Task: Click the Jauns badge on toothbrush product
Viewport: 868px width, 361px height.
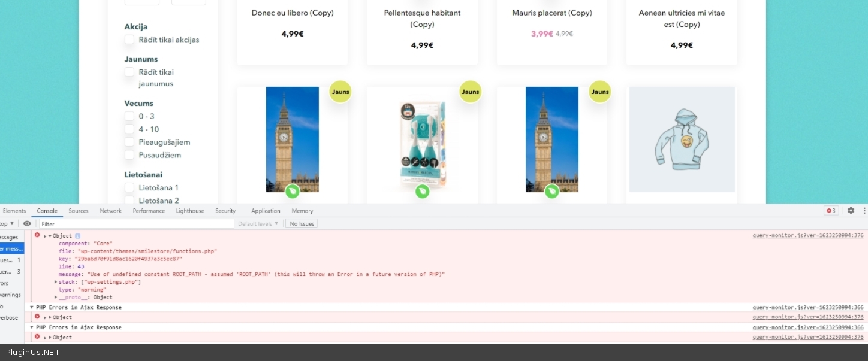Action: point(470,92)
